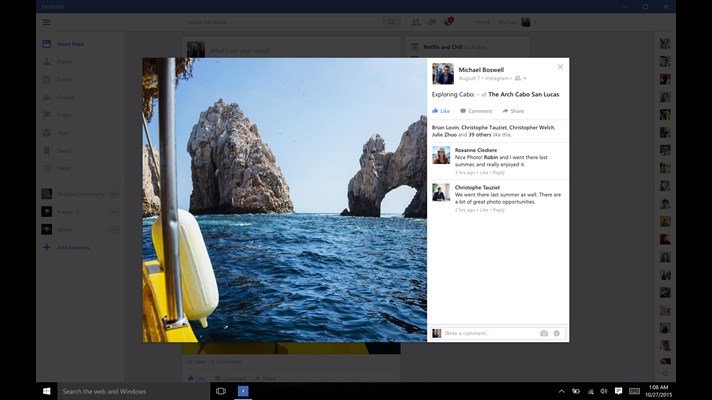
Task: Open Michael Boswell's profile name link
Action: (481, 69)
